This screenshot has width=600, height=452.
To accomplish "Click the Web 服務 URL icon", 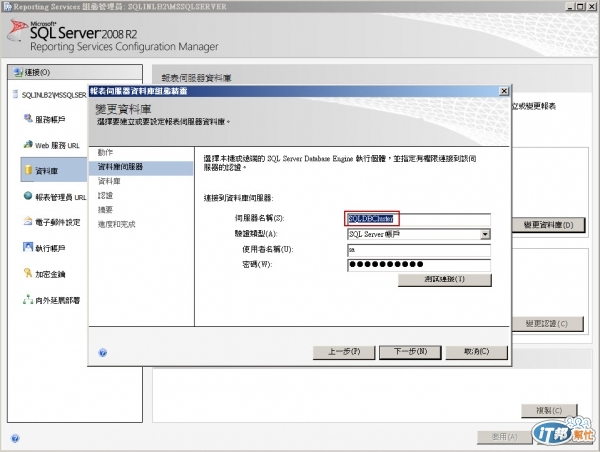I will 28,145.
